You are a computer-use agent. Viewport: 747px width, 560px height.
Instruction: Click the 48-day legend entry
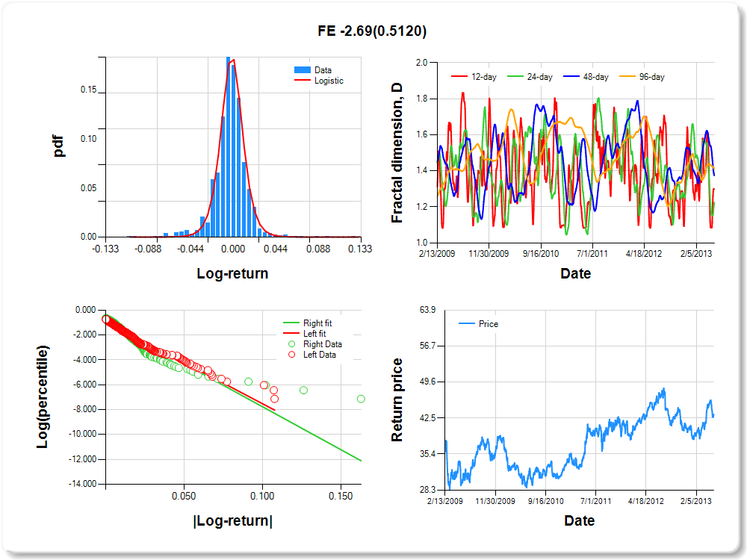point(586,77)
